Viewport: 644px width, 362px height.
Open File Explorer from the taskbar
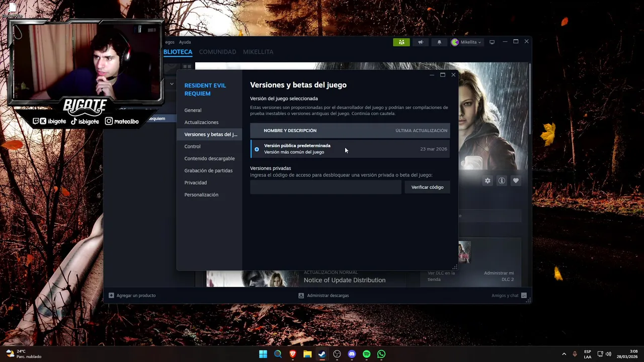pos(307,354)
